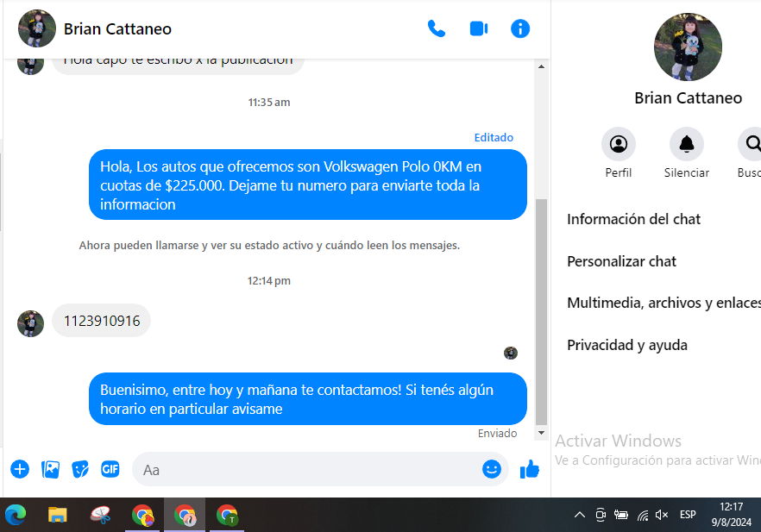This screenshot has height=532, width=761.
Task: Choose an emoji from the smiley icon
Action: (x=492, y=469)
